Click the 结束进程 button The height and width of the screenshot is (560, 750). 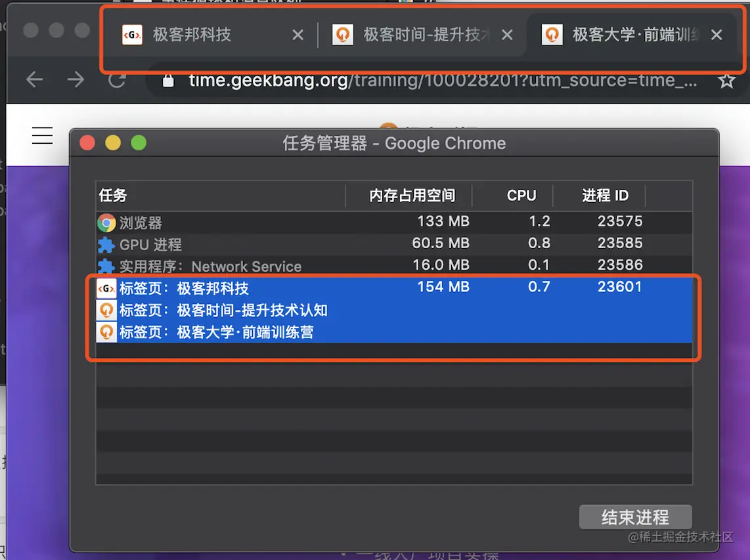635,517
